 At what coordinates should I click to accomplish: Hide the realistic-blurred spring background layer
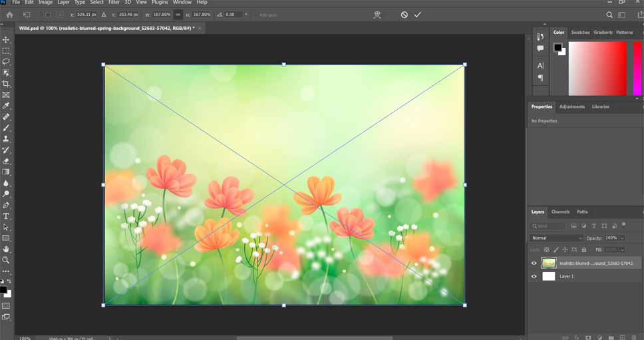click(534, 263)
